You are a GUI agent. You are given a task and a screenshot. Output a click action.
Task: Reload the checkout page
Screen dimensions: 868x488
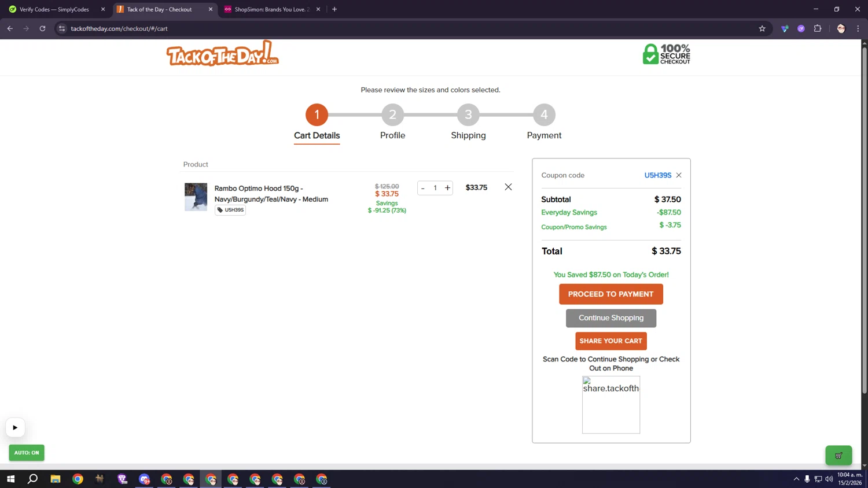point(42,28)
